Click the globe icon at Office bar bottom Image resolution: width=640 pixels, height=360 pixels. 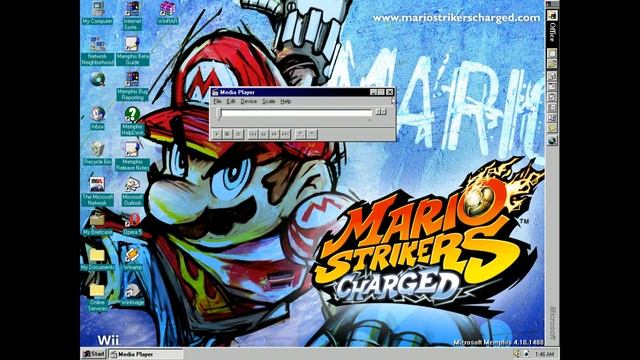pyautogui.click(x=552, y=140)
